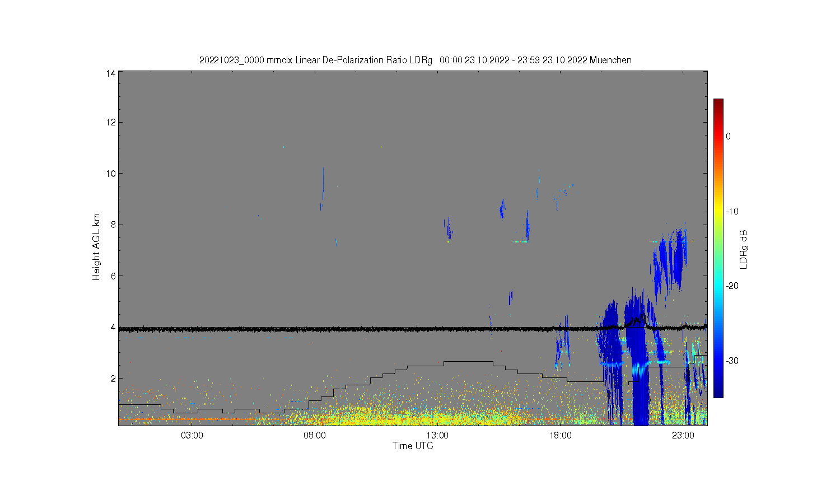The width and height of the screenshot is (840, 504).
Task: Click the 'Height AGL km' y-axis label
Action: (96, 247)
